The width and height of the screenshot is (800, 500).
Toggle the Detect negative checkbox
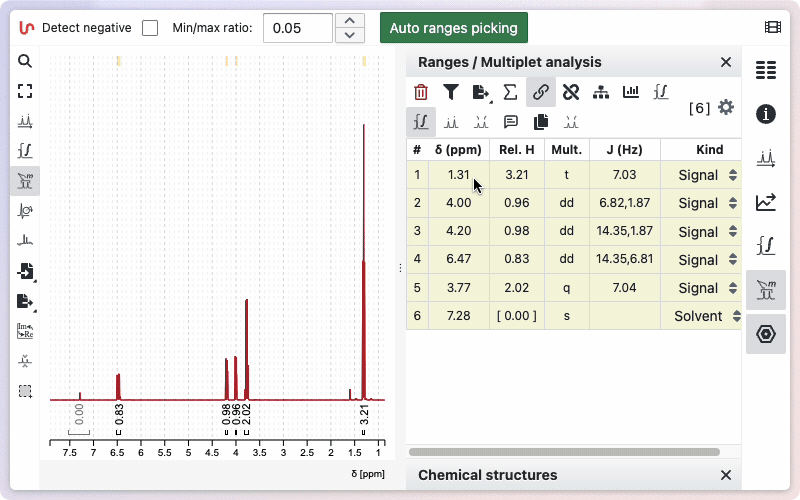tap(150, 28)
